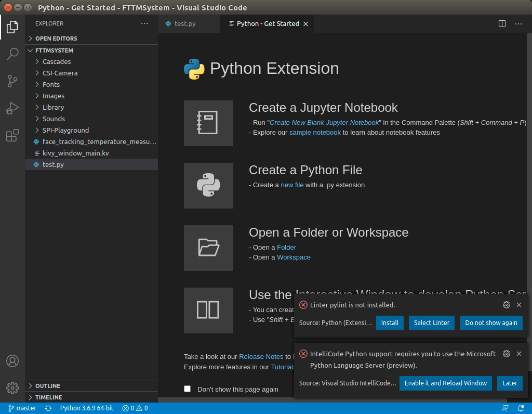Screen dimensions: 532x414
Task: Click the Jupyter Notebook tile icon
Action: click(x=208, y=123)
